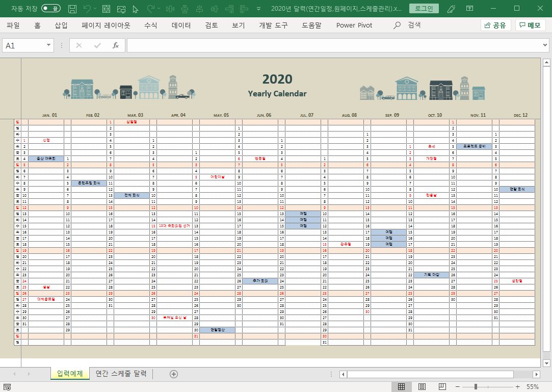Image resolution: width=552 pixels, height=392 pixels.
Task: Select the pointer (select objects) tool icon
Action: (135, 9)
